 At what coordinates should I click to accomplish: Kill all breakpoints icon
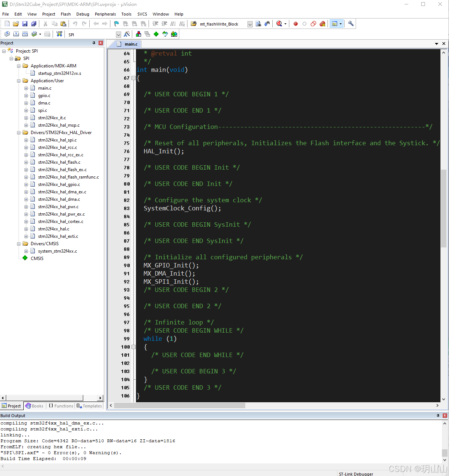click(x=322, y=24)
